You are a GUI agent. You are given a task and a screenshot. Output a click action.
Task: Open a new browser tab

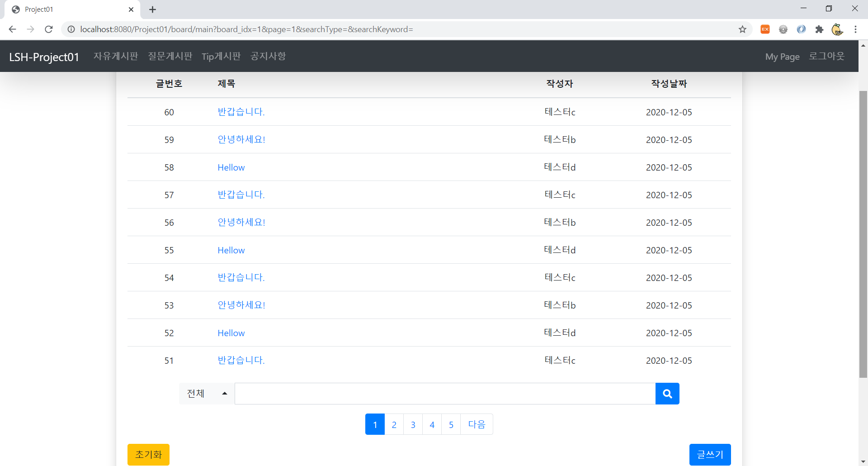coord(153,10)
